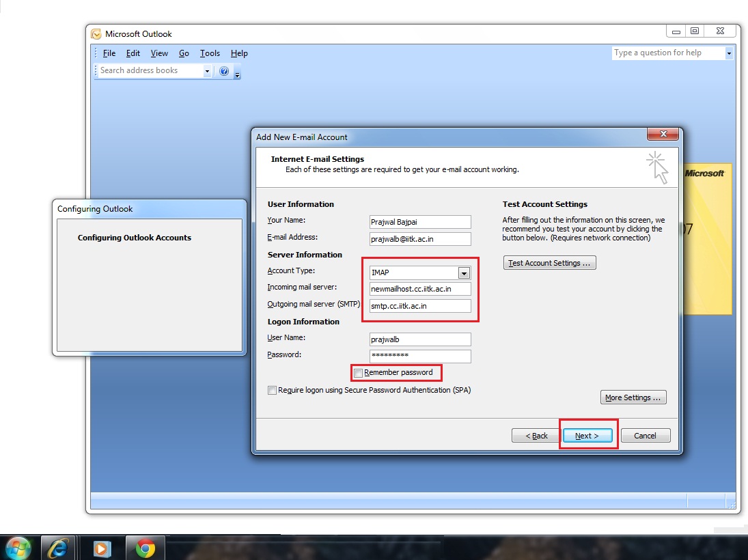Open the Tools menu
This screenshot has width=748, height=560.
pyautogui.click(x=210, y=53)
